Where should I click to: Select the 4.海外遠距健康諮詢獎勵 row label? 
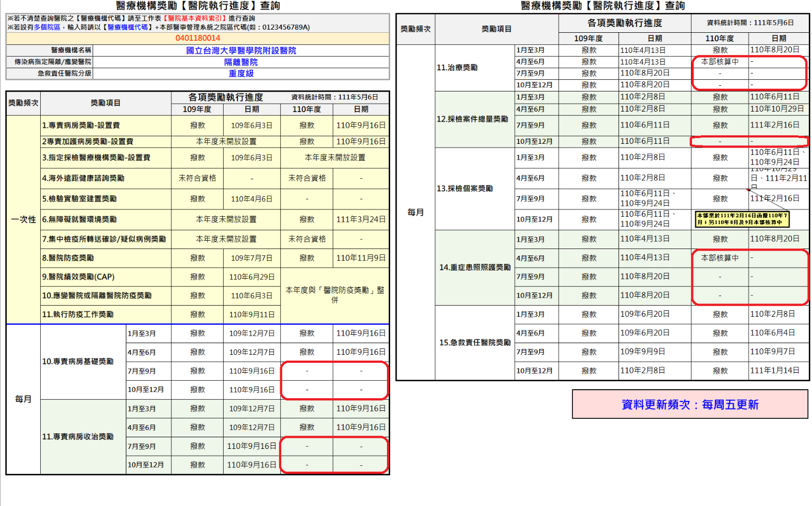coord(84,178)
